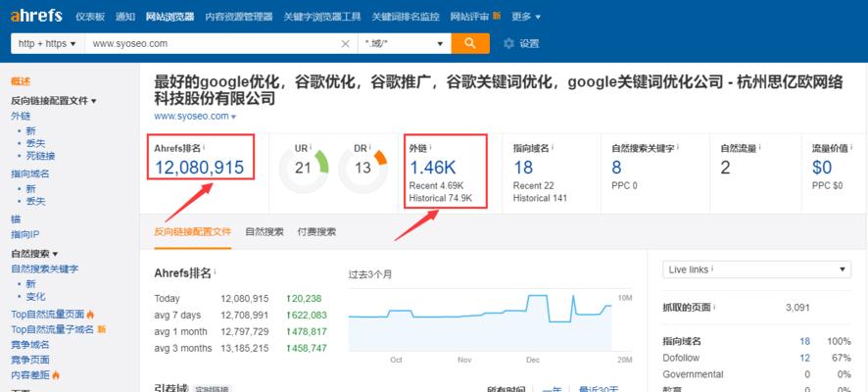Click info icon next to 自然搜索关键字
The height and width of the screenshot is (392, 868).
[x=678, y=147]
